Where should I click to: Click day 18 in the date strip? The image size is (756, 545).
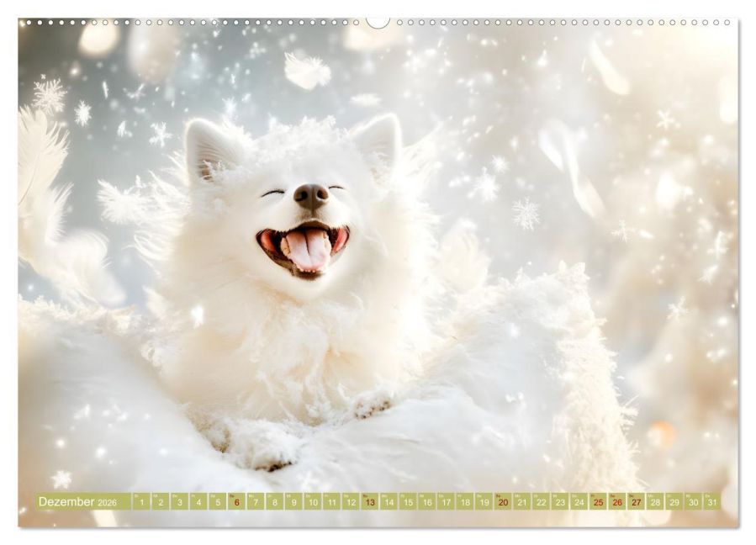tap(465, 502)
